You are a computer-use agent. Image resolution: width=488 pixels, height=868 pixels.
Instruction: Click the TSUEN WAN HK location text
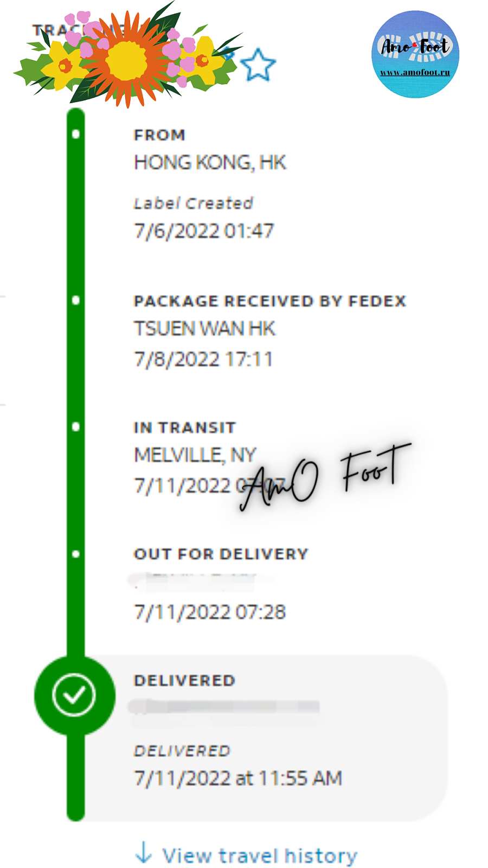204,328
